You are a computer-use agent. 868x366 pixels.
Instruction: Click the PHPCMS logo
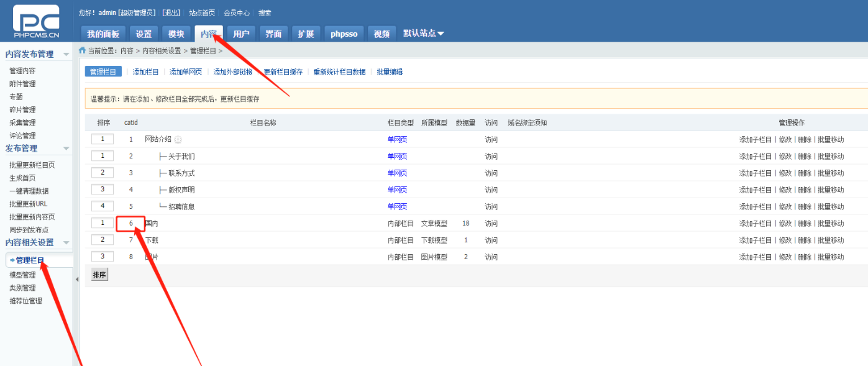pos(36,21)
